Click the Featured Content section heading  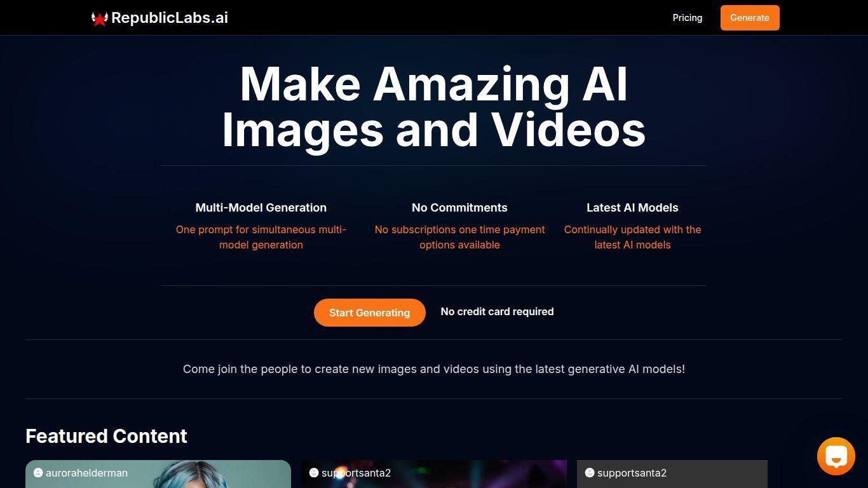click(x=106, y=436)
